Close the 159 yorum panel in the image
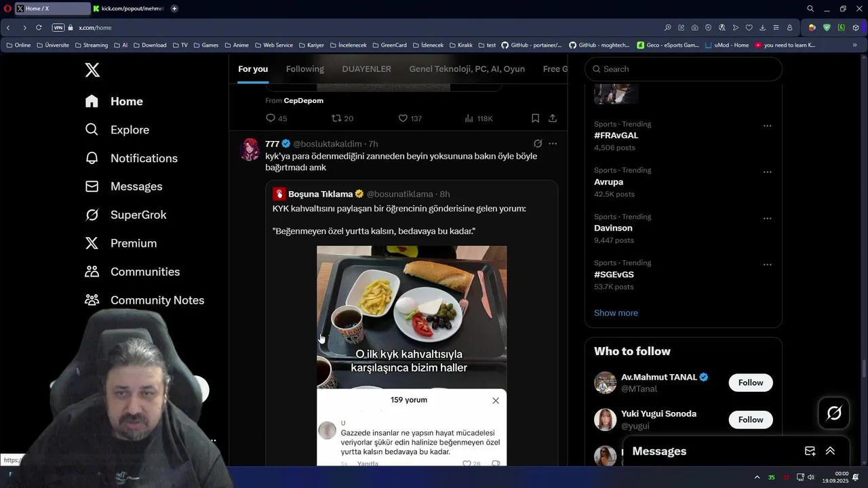The height and width of the screenshot is (488, 868). [x=496, y=401]
